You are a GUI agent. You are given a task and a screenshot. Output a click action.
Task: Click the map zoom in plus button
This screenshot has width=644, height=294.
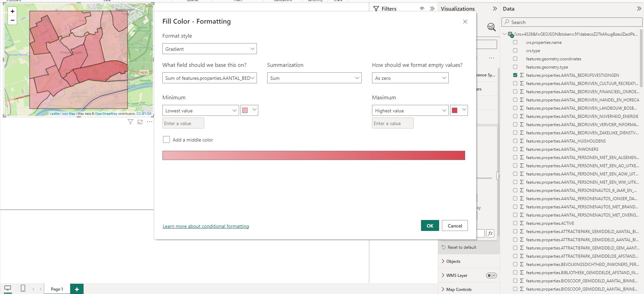click(x=13, y=11)
